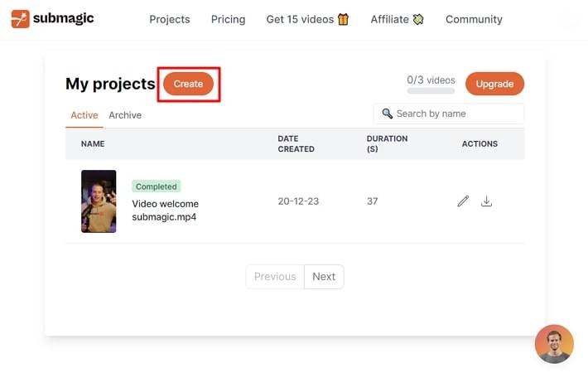Click the Video welcome submagic.mp4 file name
This screenshot has height=373, width=588.
tap(166, 211)
